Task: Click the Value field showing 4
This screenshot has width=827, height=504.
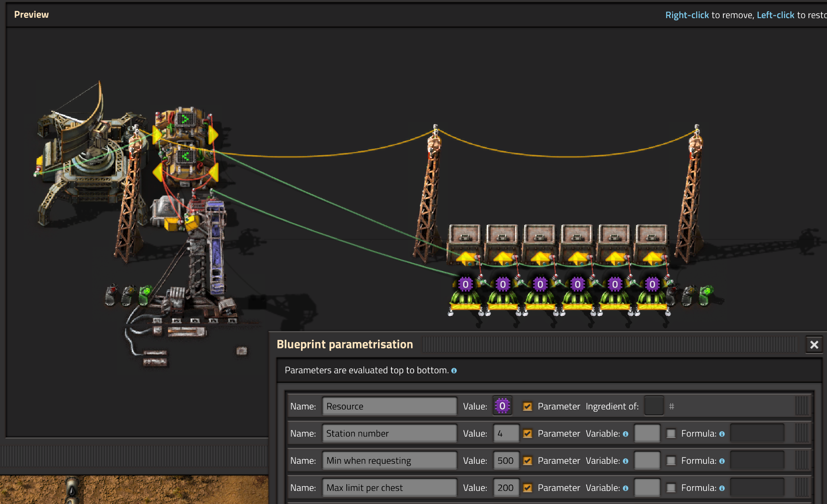Action: click(x=506, y=433)
